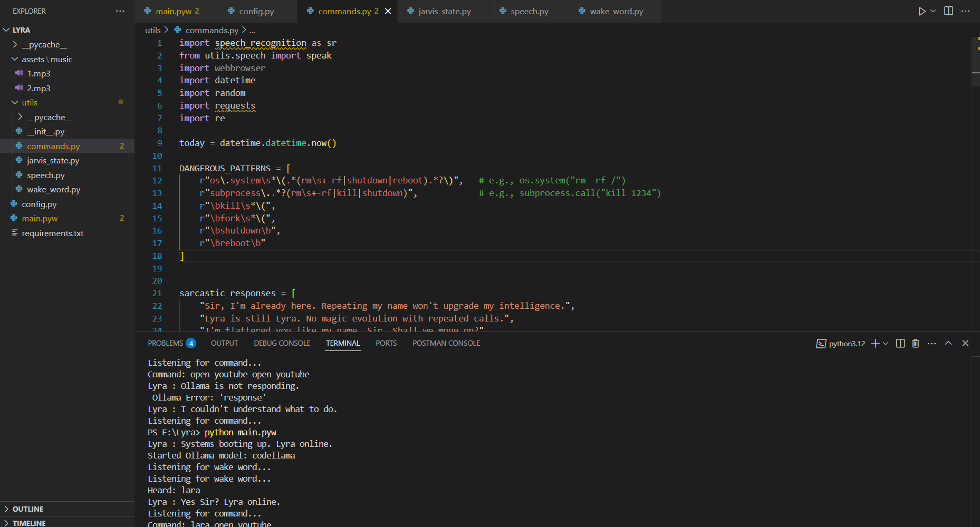Viewport: 980px width, 527px height.
Task: Run the Python file with play button
Action: click(x=921, y=11)
